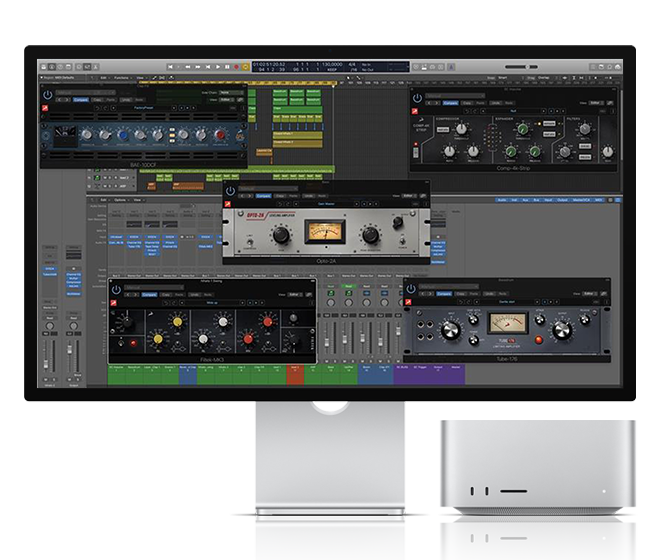The height and width of the screenshot is (560, 660).
Task: Open the mixer Options menu
Action: click(x=121, y=200)
